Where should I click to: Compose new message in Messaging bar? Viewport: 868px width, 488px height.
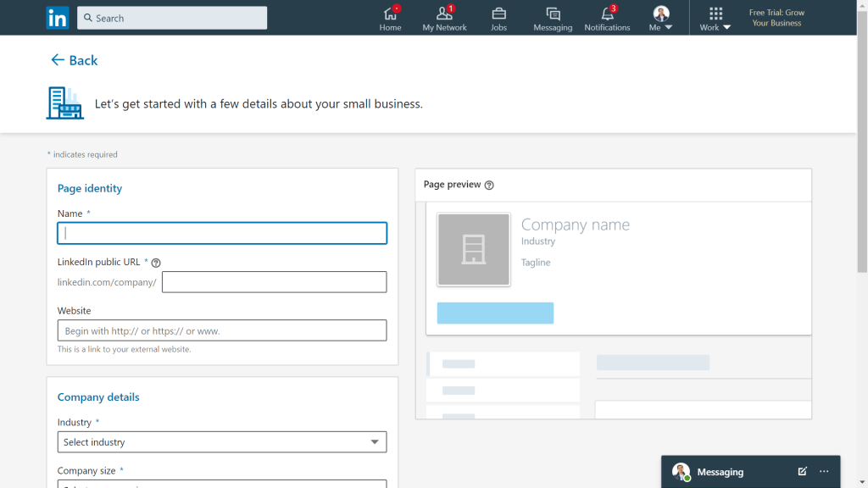[x=802, y=472]
